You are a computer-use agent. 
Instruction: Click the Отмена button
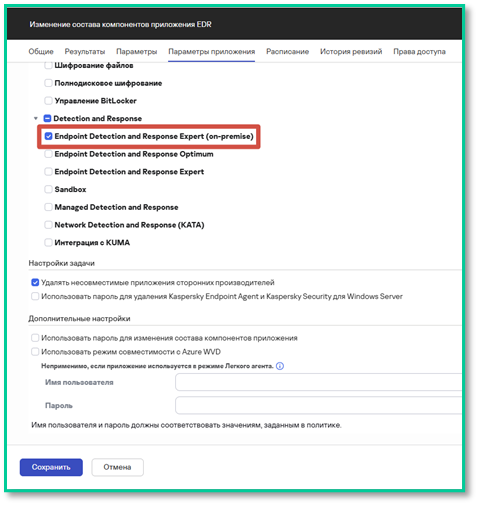(x=117, y=467)
